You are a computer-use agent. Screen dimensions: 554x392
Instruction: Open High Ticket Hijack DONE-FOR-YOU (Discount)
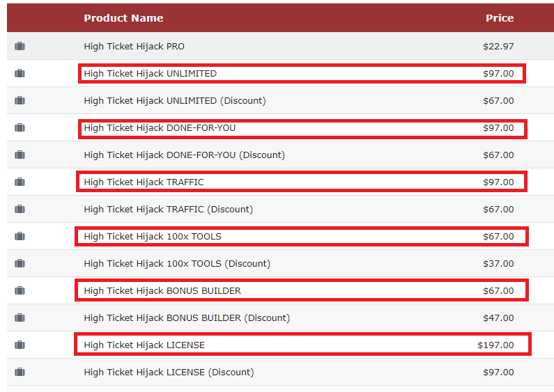185,155
